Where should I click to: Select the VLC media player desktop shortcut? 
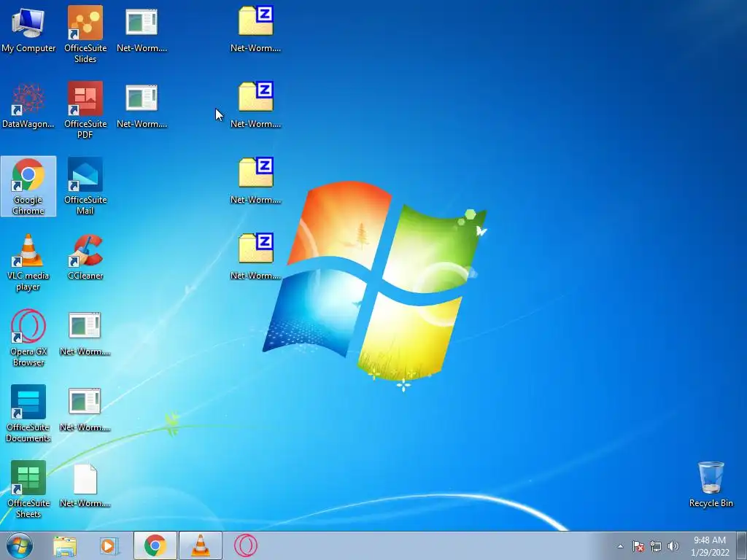click(28, 262)
